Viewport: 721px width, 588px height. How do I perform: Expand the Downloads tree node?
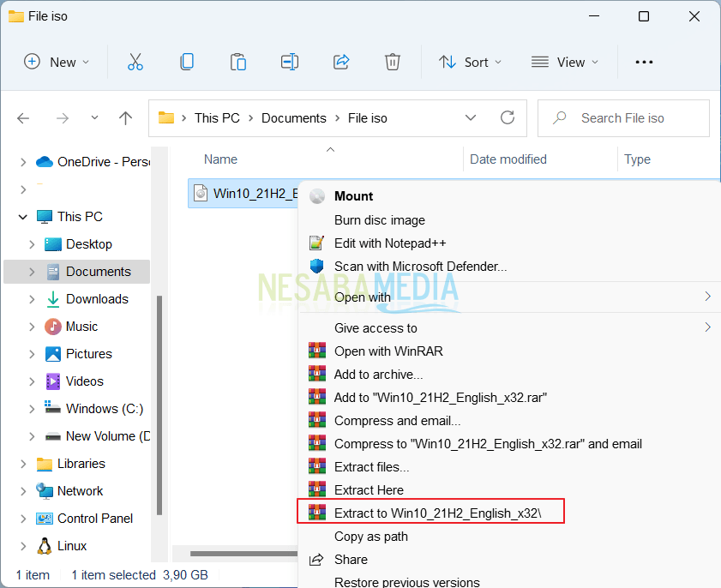[32, 299]
